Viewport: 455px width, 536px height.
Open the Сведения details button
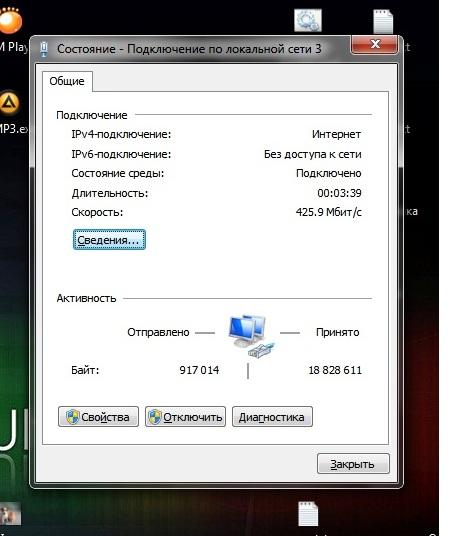pyautogui.click(x=109, y=240)
